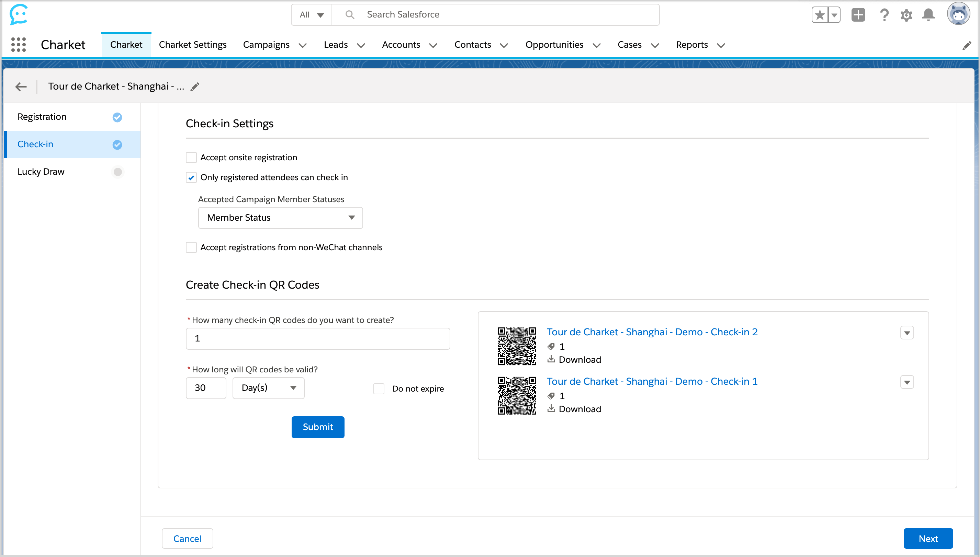Click the Favorites star icon

(820, 15)
